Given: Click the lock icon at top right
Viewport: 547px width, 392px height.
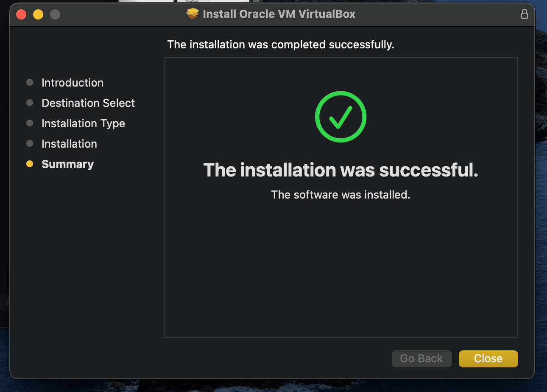Looking at the screenshot, I should pyautogui.click(x=525, y=14).
